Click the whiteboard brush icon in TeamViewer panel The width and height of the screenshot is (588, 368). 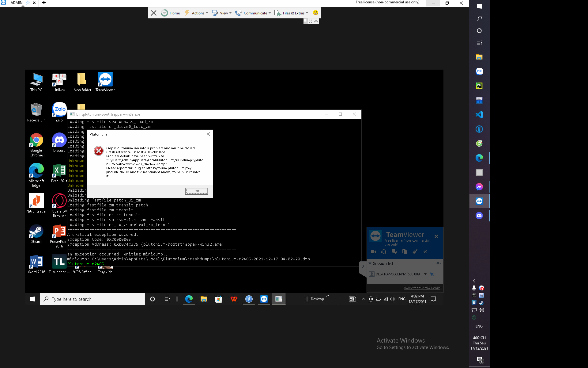(x=415, y=252)
